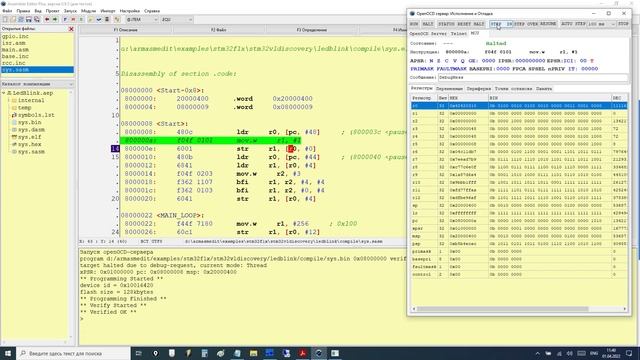Click the HEX column header
The width and height of the screenshot is (640, 360).
(468, 98)
